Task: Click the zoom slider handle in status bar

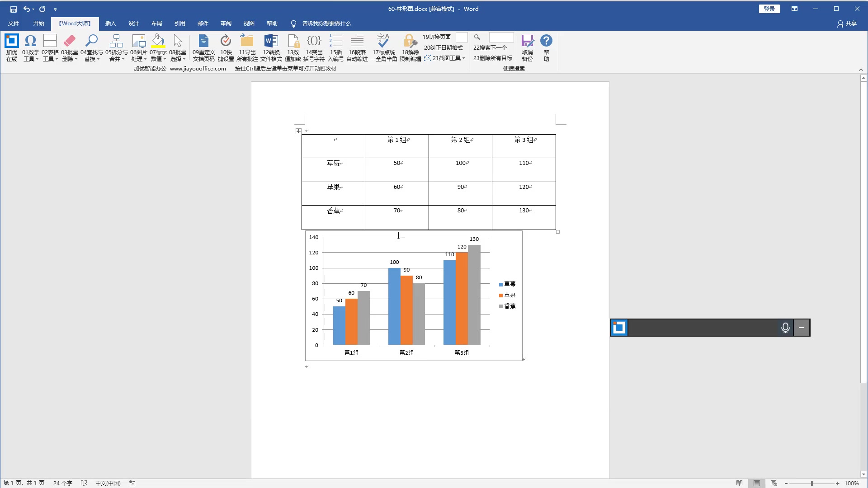Action: click(x=812, y=483)
